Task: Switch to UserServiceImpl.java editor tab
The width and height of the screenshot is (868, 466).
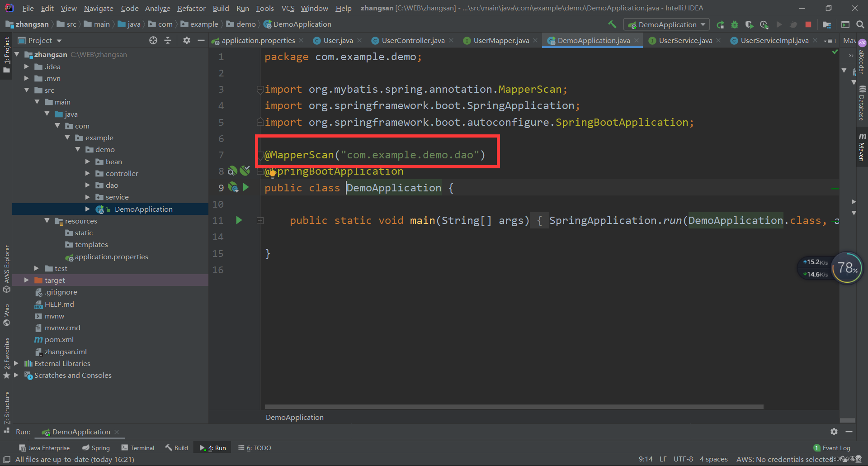Action: coord(774,40)
